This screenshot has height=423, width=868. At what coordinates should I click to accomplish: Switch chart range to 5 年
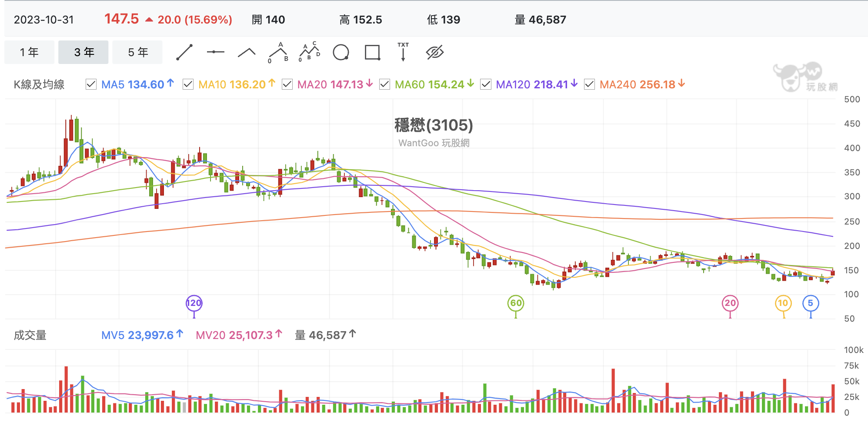(x=137, y=52)
